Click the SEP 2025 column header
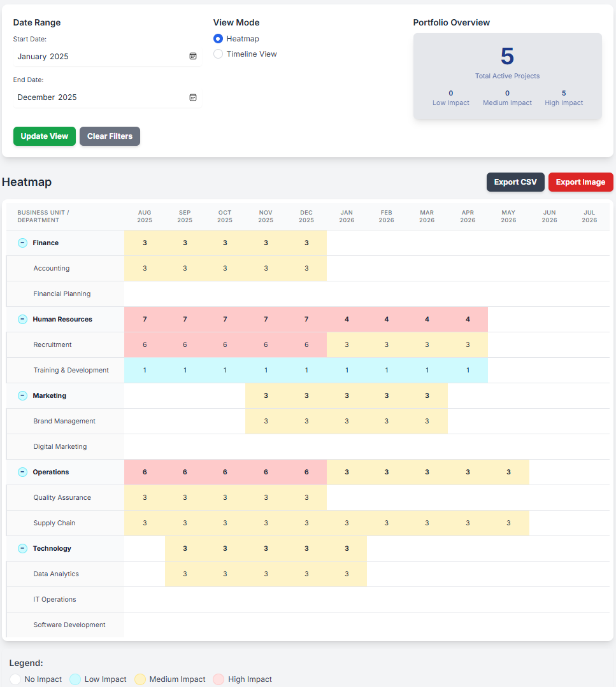Image resolution: width=616 pixels, height=687 pixels. pyautogui.click(x=185, y=216)
